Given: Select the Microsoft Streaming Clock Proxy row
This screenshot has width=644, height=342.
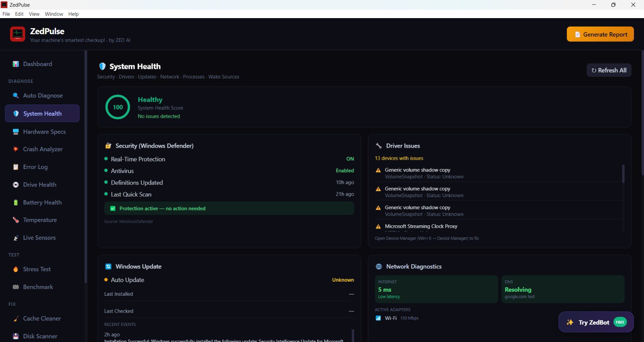Looking at the screenshot, I should pyautogui.click(x=498, y=227).
